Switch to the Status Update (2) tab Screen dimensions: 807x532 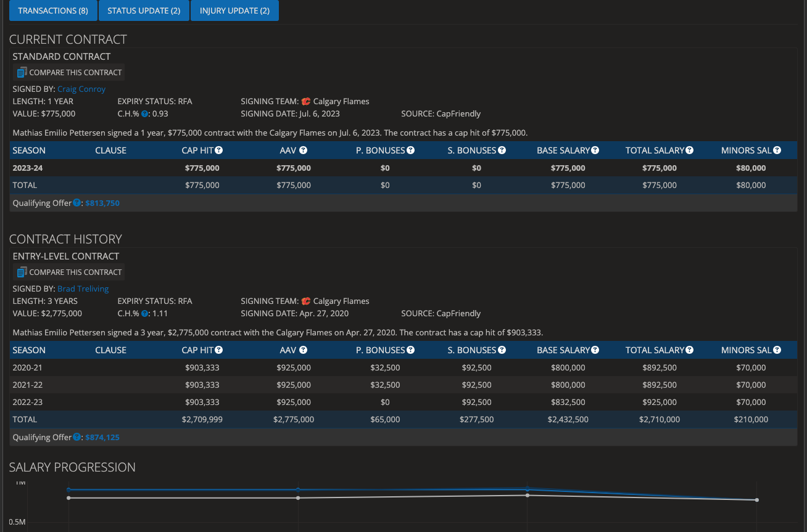144,10
